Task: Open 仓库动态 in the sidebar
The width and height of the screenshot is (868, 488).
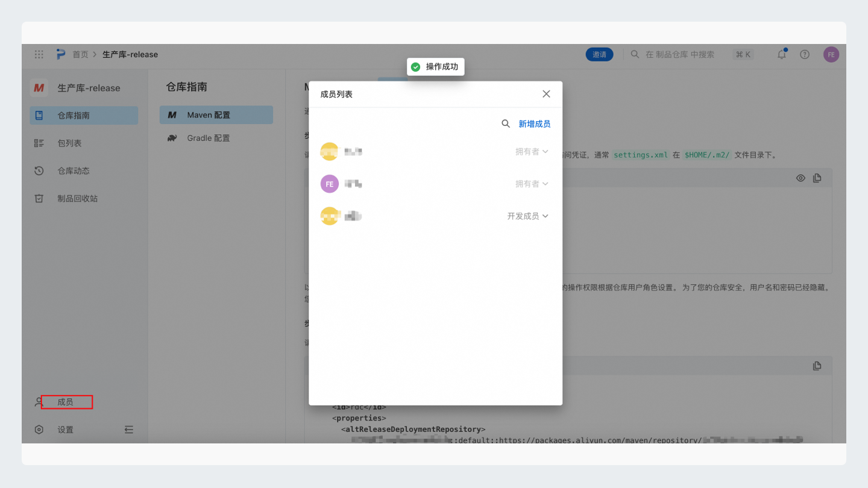Action: point(84,171)
